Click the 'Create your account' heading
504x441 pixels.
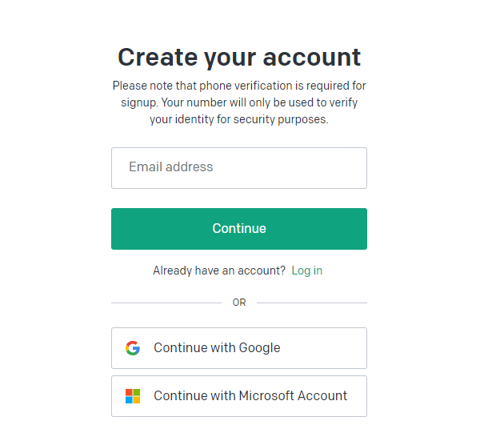click(x=239, y=58)
